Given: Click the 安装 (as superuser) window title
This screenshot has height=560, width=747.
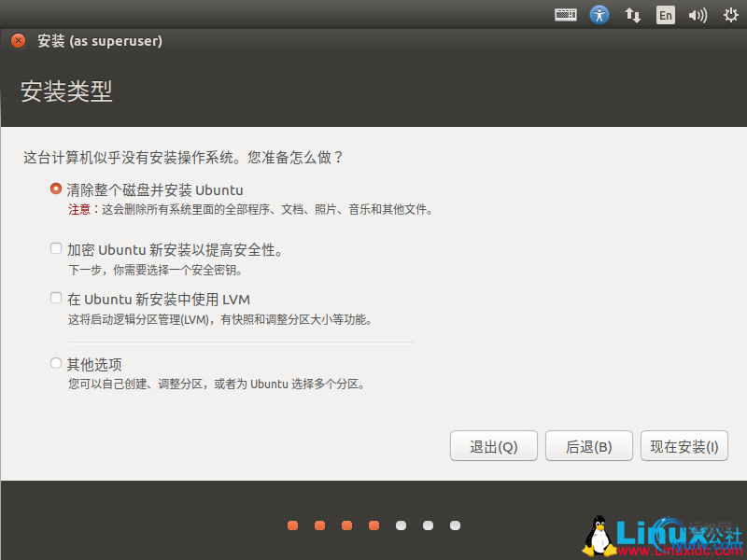Looking at the screenshot, I should tap(100, 41).
